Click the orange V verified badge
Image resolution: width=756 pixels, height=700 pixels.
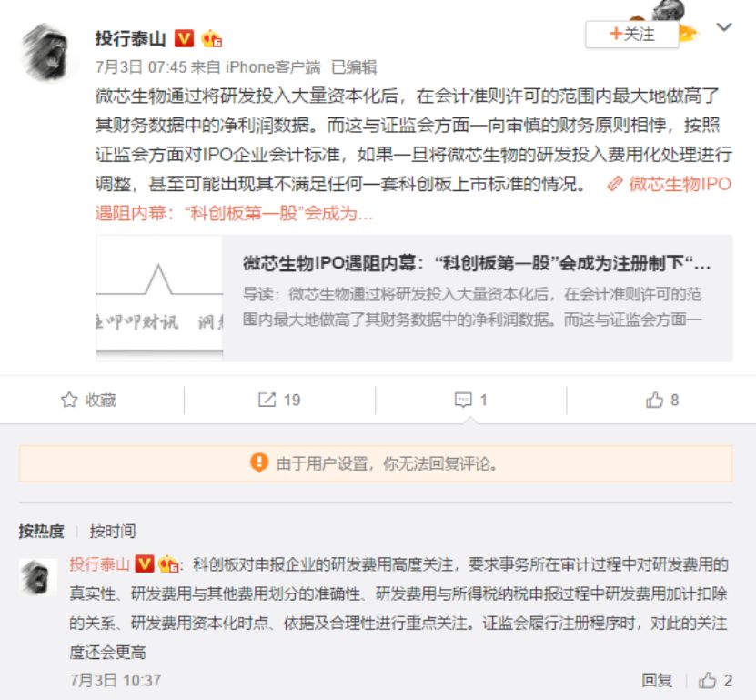[x=184, y=38]
